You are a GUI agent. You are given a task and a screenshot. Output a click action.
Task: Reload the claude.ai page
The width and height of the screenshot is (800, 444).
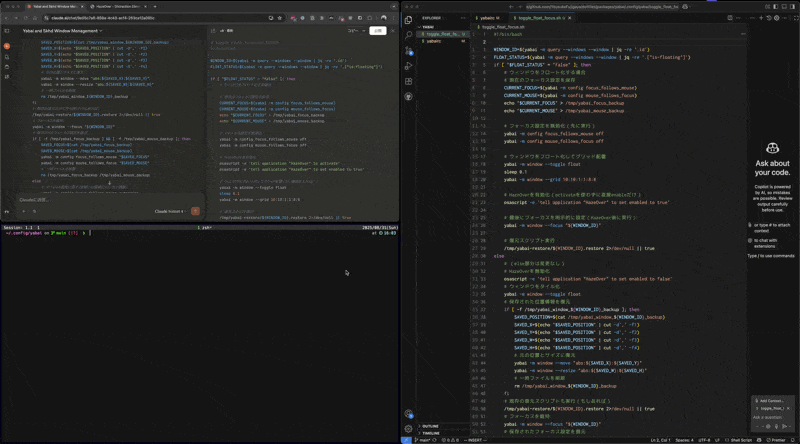[x=26, y=18]
